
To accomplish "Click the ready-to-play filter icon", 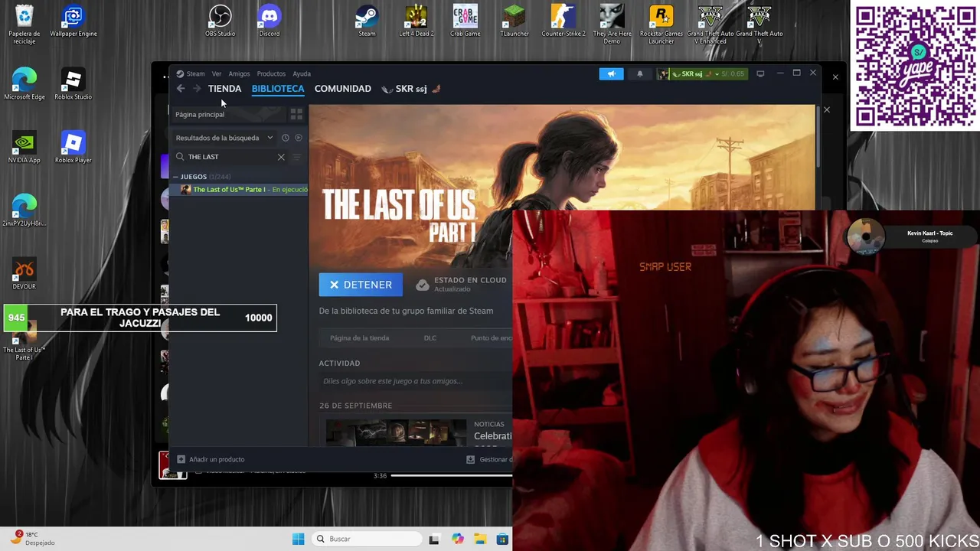I will (299, 138).
